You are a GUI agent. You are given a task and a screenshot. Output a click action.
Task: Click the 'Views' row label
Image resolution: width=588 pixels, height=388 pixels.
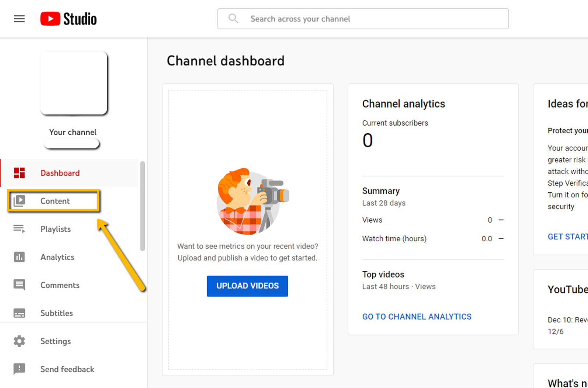(372, 220)
